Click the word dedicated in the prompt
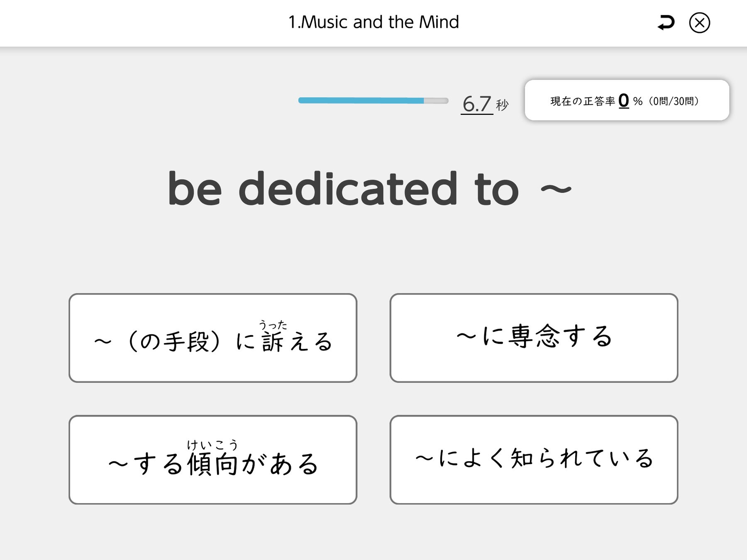This screenshot has height=560, width=747. click(x=348, y=189)
